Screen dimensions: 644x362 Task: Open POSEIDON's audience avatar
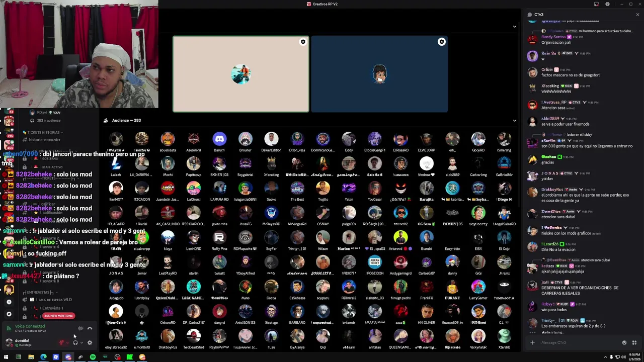click(375, 262)
